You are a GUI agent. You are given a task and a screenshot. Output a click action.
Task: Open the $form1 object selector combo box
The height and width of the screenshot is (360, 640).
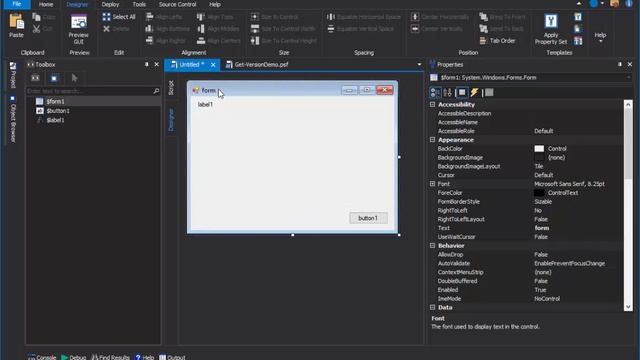point(531,78)
